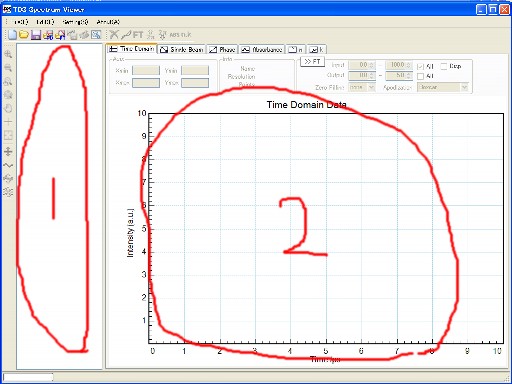Toggle the Input All checkbox
The image size is (512, 384).
tap(421, 66)
